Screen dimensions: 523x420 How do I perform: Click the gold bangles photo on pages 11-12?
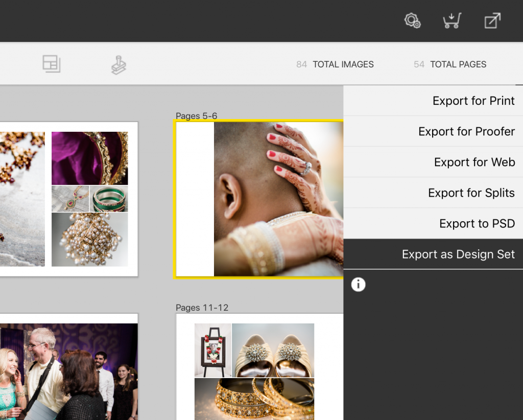[x=254, y=399]
